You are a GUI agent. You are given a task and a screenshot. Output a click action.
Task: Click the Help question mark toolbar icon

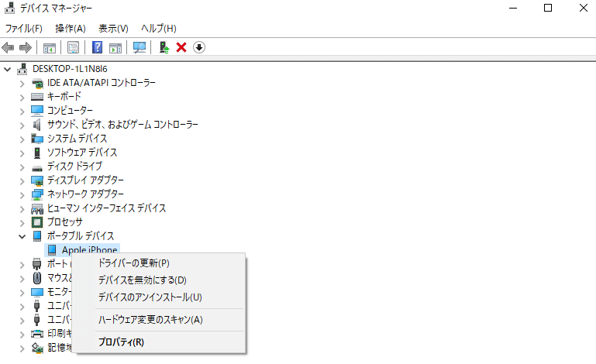97,47
